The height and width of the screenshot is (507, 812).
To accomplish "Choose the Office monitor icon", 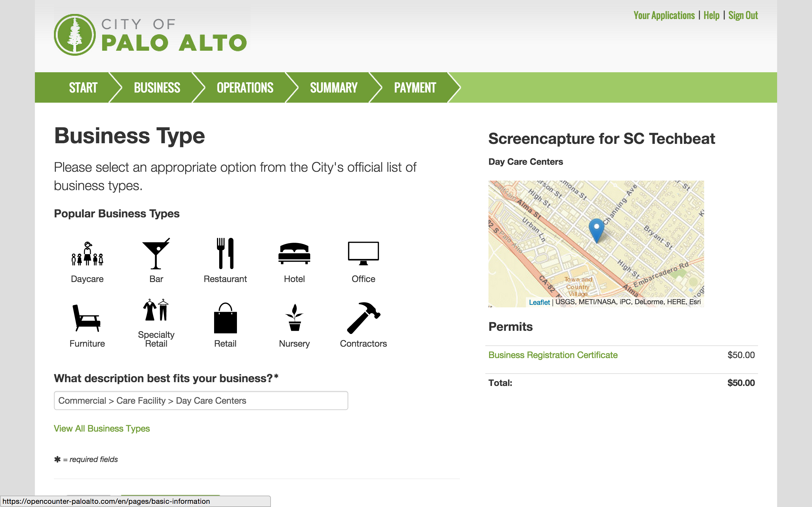I will pyautogui.click(x=363, y=254).
